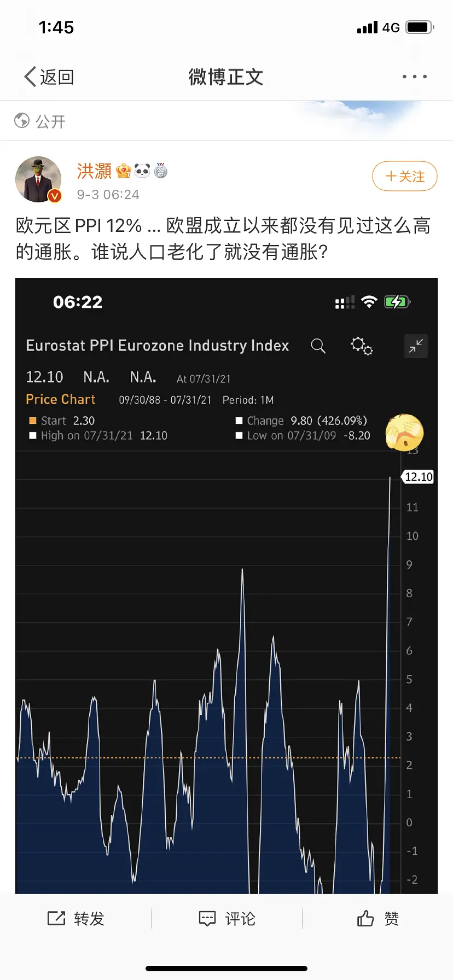
Task: Select the orange Start legend square
Action: pos(33,421)
